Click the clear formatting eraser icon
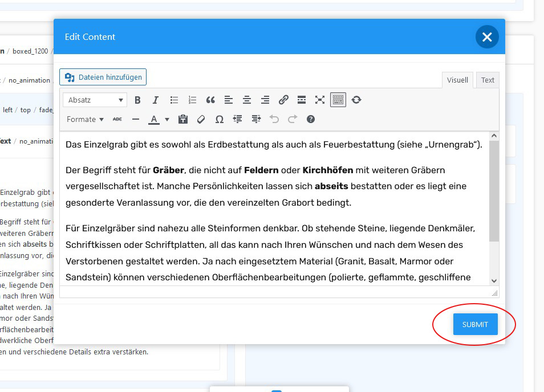This screenshot has width=544, height=392. (201, 120)
